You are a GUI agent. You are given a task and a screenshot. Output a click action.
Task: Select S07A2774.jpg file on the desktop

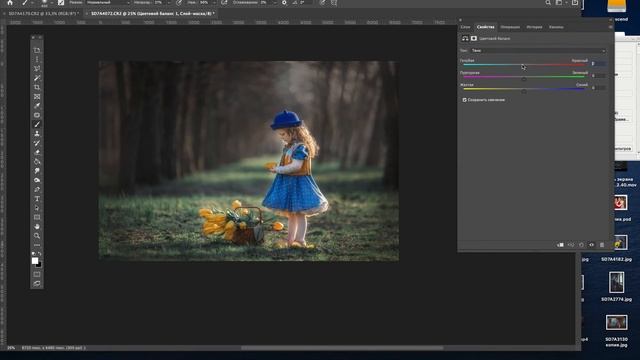coord(616,286)
